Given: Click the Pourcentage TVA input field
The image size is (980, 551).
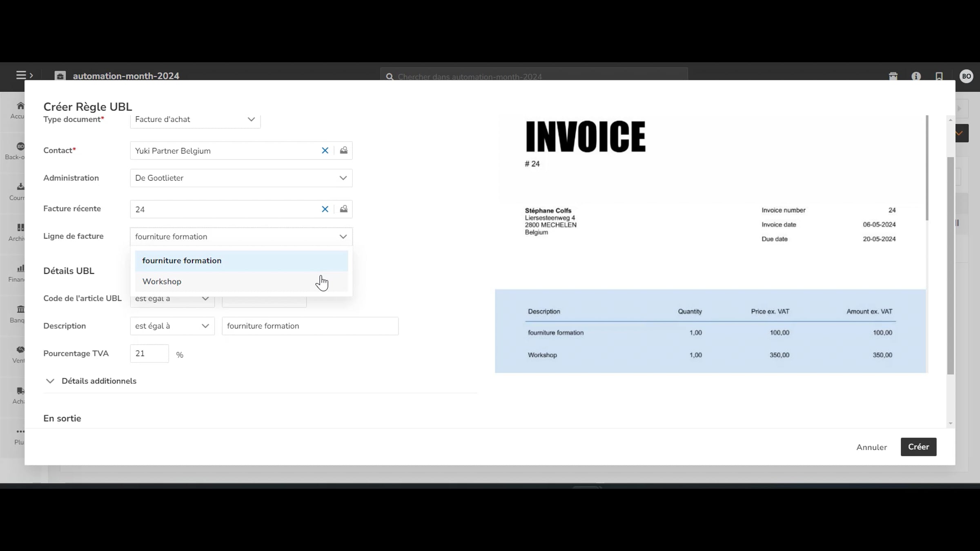Looking at the screenshot, I should pyautogui.click(x=149, y=353).
